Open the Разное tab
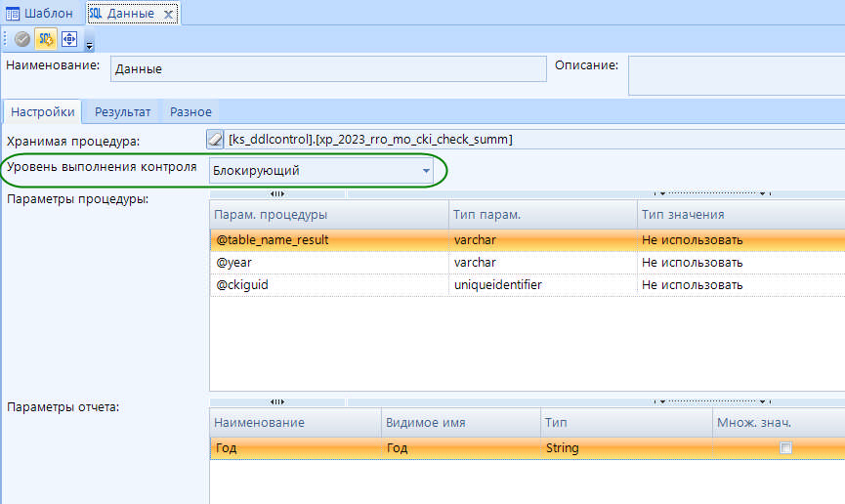The height and width of the screenshot is (504, 845). (190, 111)
